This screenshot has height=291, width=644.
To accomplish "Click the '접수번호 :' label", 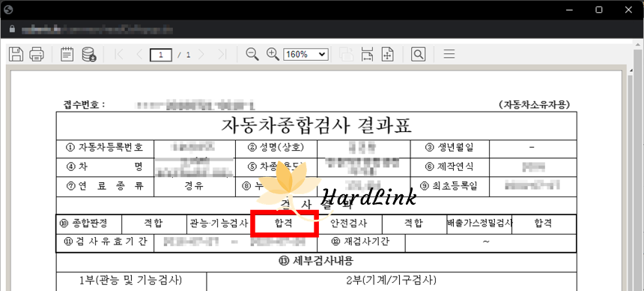I will (x=84, y=104).
